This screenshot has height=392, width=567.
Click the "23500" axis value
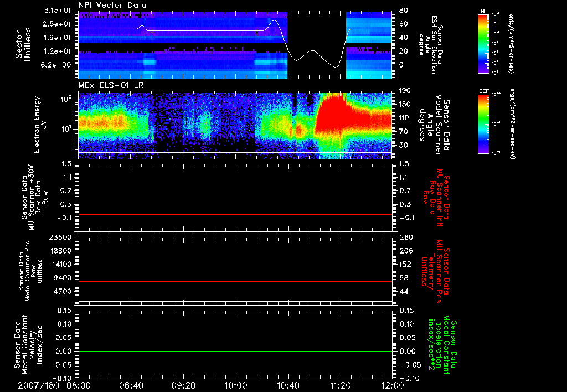point(61,238)
